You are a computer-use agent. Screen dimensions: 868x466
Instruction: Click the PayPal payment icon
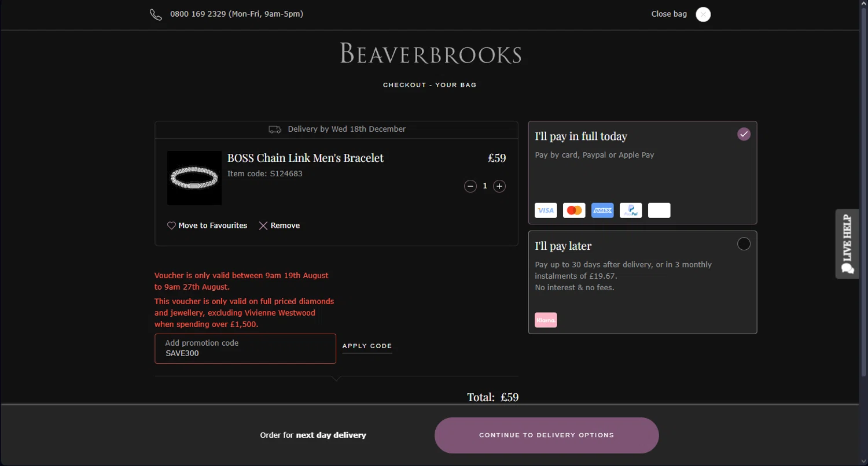[x=631, y=210]
